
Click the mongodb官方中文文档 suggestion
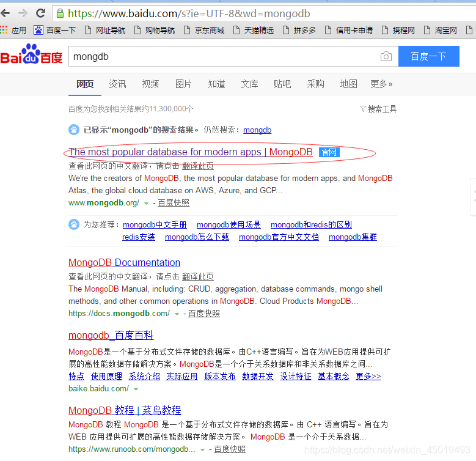[x=279, y=237]
